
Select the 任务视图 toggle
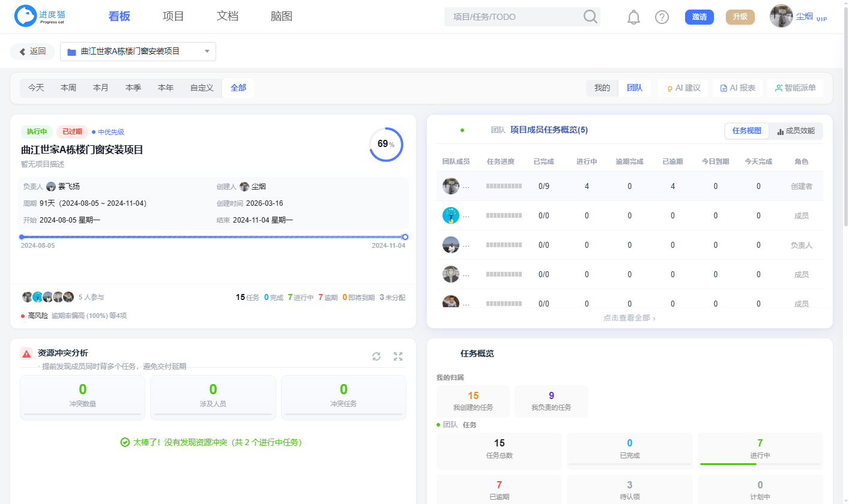point(747,131)
